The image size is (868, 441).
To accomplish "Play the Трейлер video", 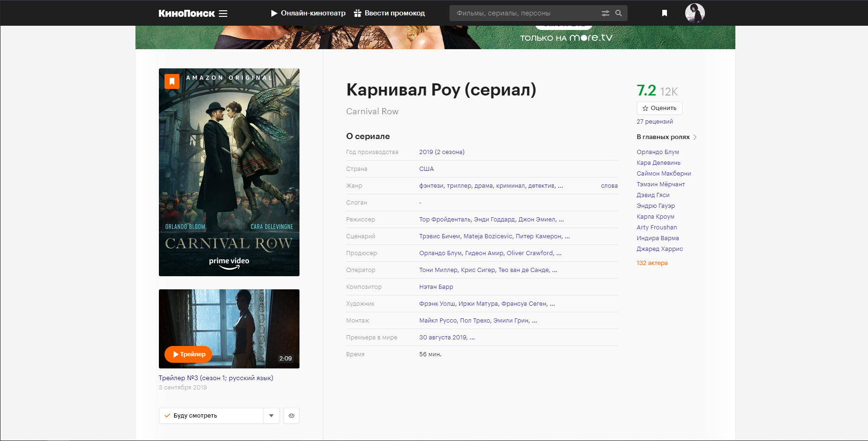I will click(x=188, y=354).
